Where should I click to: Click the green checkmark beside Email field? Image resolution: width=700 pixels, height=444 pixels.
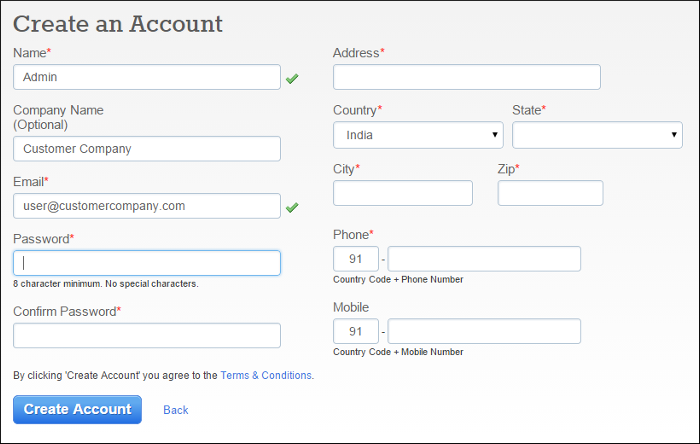click(x=292, y=207)
